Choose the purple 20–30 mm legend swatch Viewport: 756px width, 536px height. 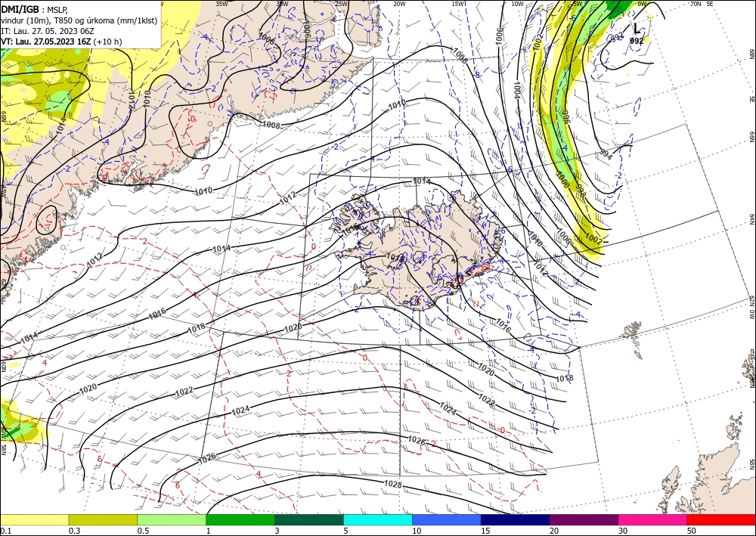584,519
